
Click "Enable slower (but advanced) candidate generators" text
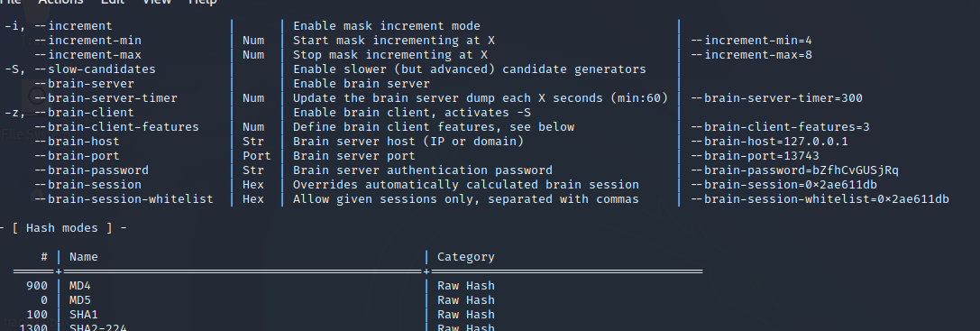coord(470,69)
